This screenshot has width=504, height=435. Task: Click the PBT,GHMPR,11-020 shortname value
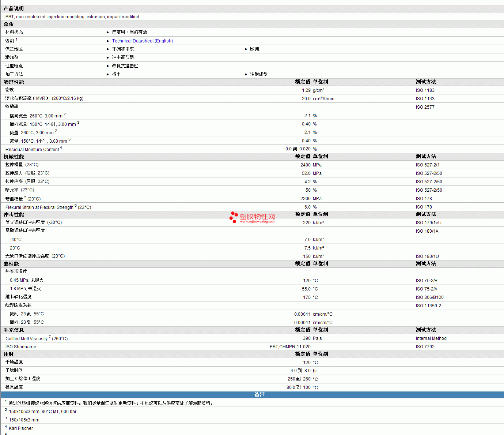[290, 347]
